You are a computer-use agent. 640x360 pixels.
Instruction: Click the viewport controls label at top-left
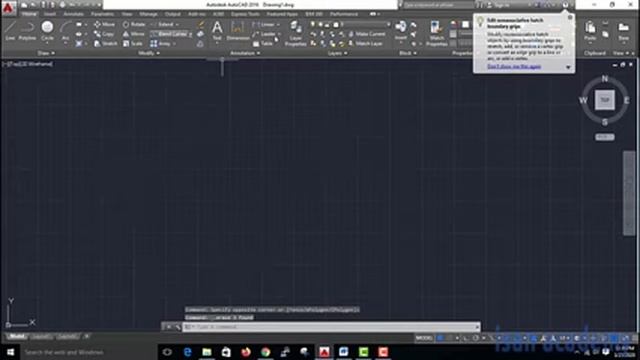click(x=29, y=64)
